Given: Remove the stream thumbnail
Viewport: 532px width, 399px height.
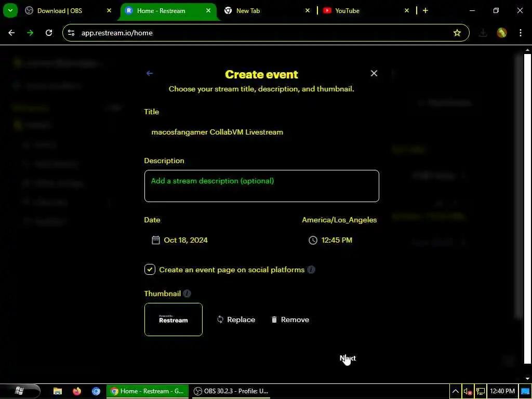Looking at the screenshot, I should (x=290, y=320).
